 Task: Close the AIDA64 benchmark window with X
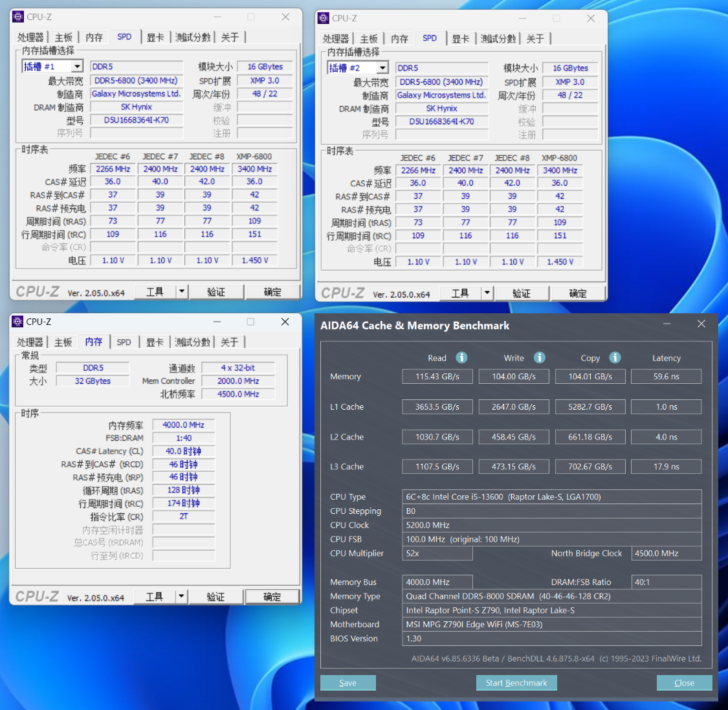pyautogui.click(x=701, y=324)
